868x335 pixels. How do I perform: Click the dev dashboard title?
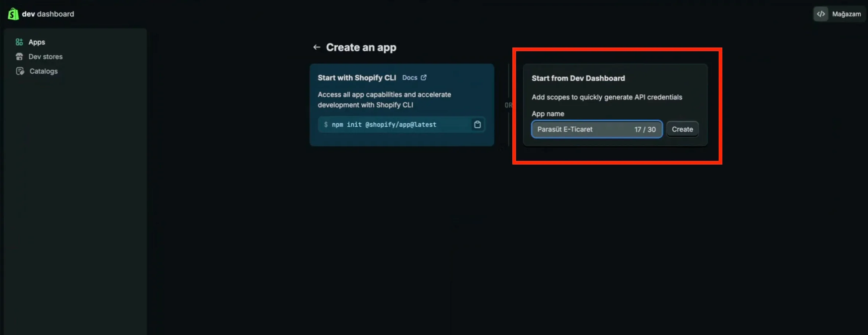click(x=48, y=14)
